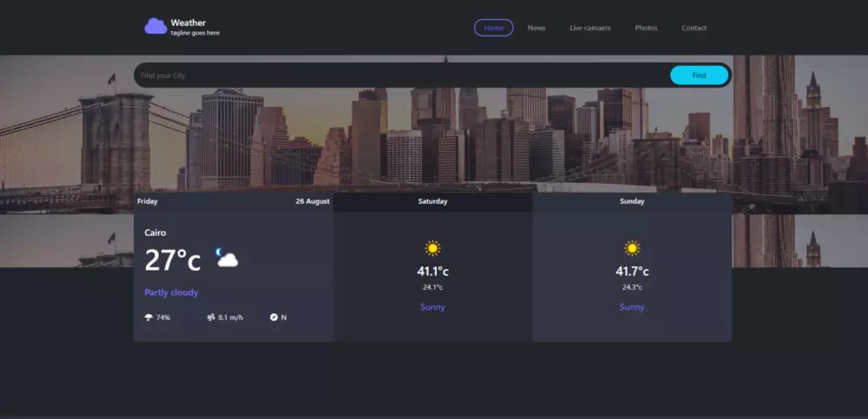Open the Contact page
Screen dimensions: 868x419
(x=694, y=28)
